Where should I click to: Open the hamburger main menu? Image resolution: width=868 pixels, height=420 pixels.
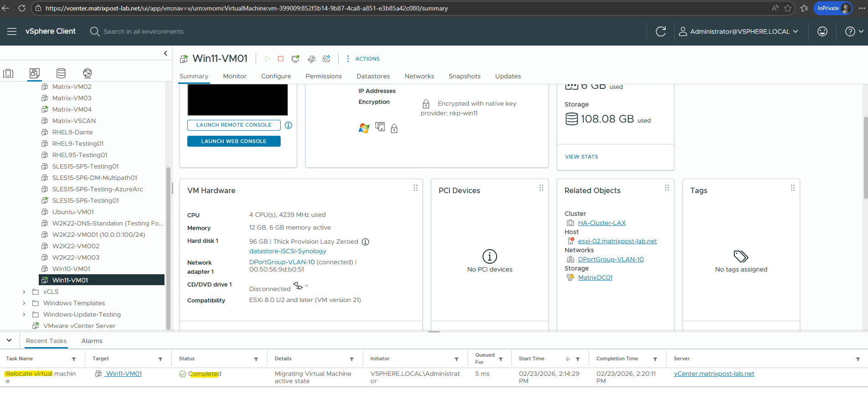point(12,31)
